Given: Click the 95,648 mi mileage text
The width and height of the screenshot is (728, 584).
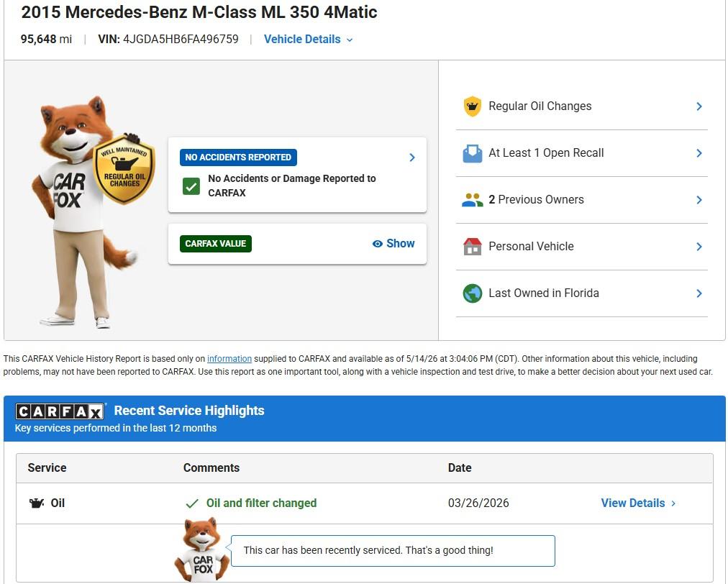Looking at the screenshot, I should (x=47, y=40).
